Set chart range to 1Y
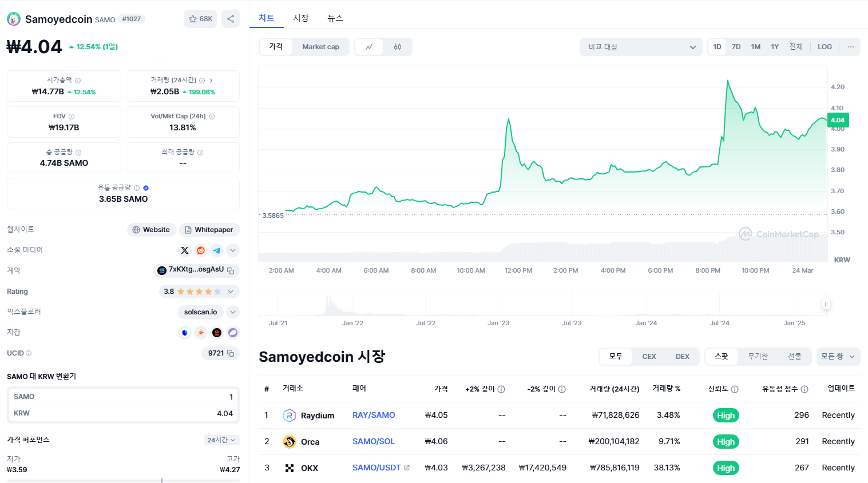The height and width of the screenshot is (483, 868). tap(775, 47)
